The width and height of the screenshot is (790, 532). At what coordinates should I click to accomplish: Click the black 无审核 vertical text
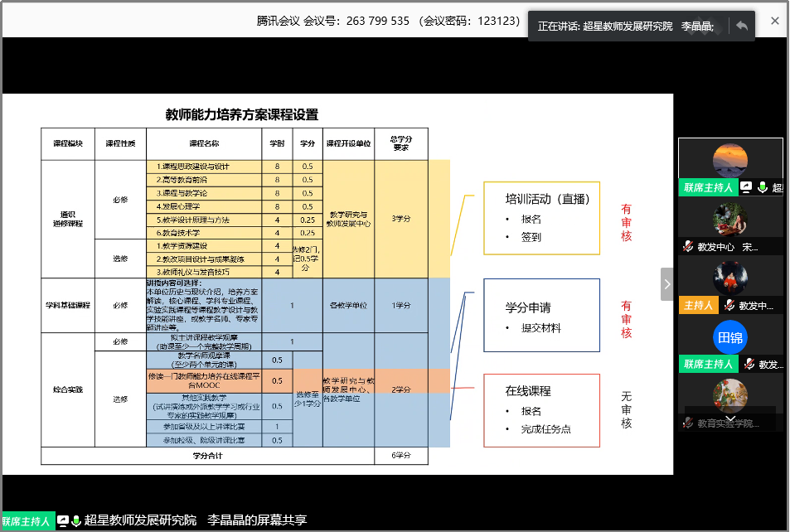tap(626, 409)
